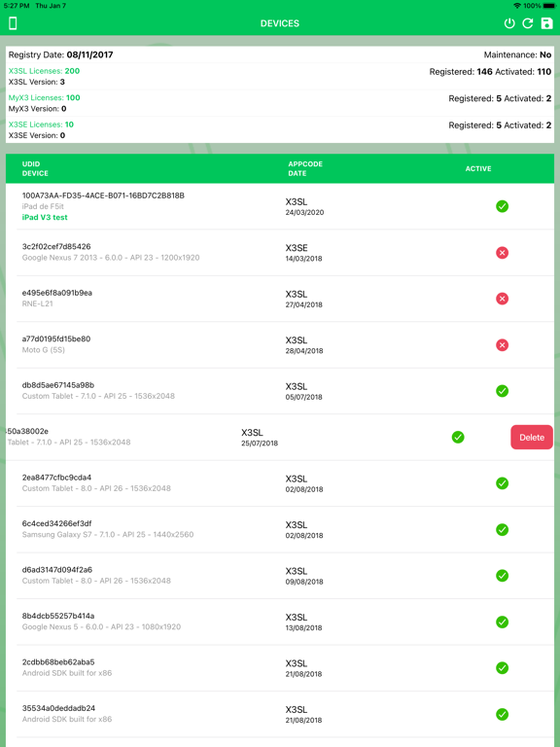Save changes with the floppy disk icon
Image resolution: width=560 pixels, height=747 pixels.
tap(546, 23)
